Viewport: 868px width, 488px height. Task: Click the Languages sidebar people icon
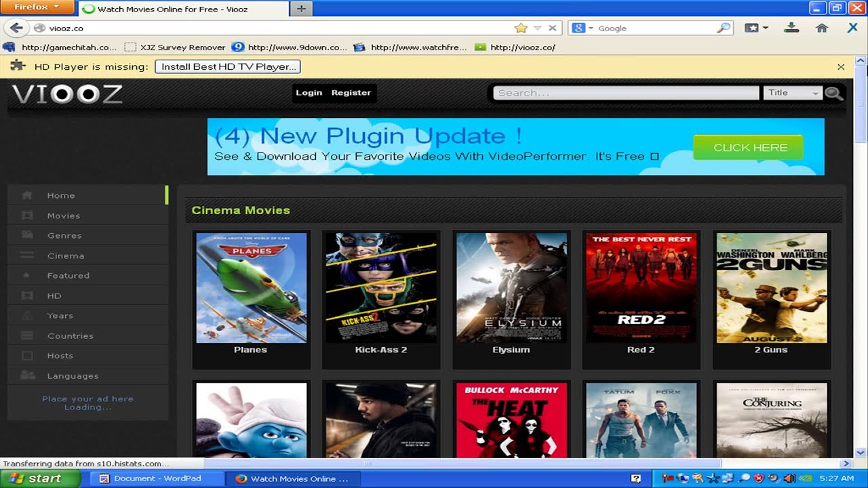click(x=27, y=375)
